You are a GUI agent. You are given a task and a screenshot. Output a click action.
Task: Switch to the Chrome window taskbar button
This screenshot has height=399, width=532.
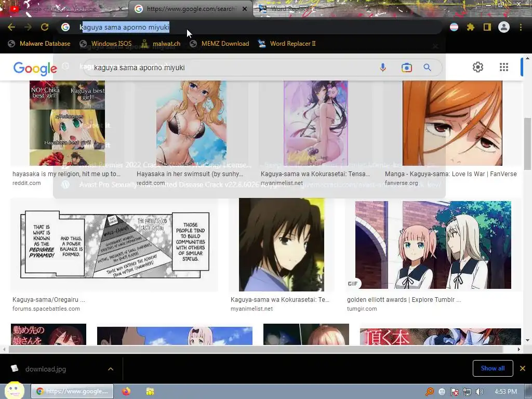point(72,391)
